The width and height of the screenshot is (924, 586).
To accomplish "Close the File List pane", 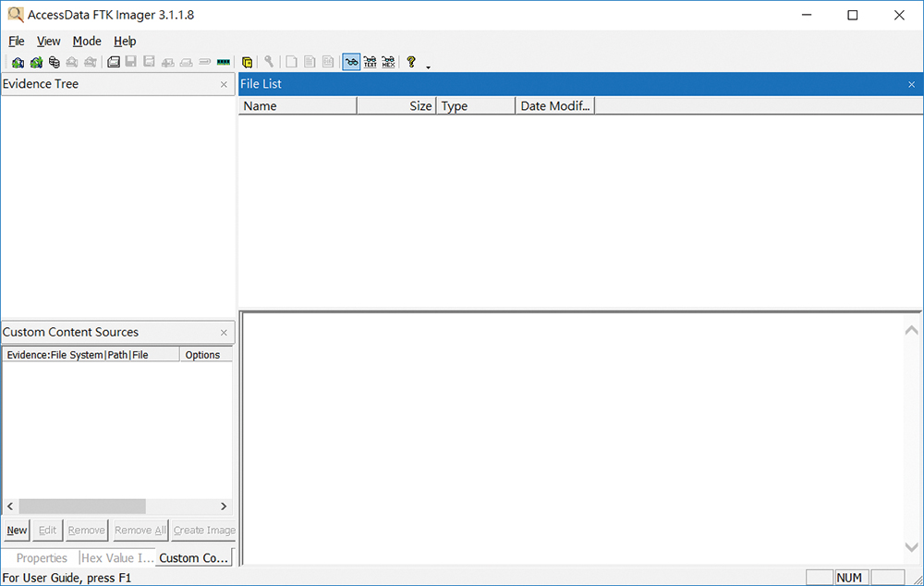I will [x=912, y=84].
